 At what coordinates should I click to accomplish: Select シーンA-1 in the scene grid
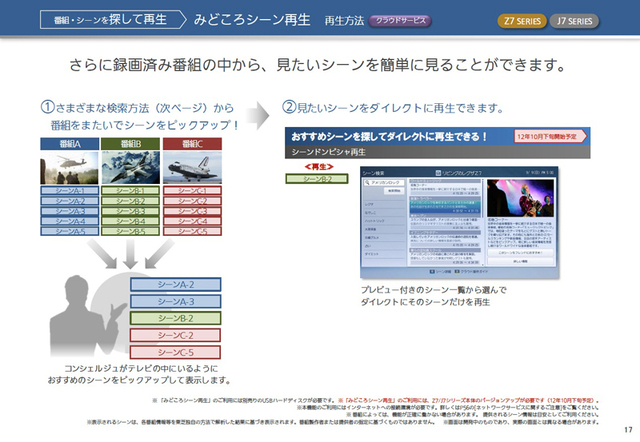70,191
